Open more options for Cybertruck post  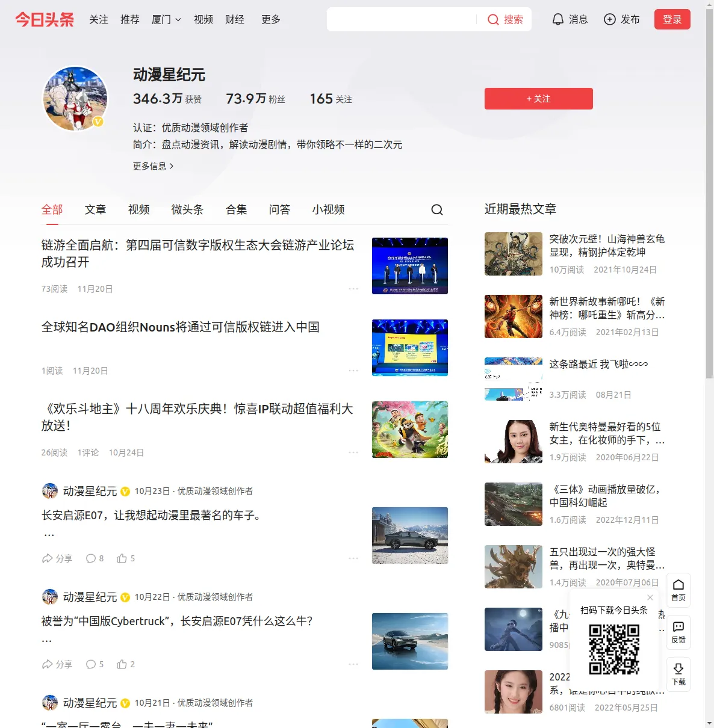tap(353, 664)
